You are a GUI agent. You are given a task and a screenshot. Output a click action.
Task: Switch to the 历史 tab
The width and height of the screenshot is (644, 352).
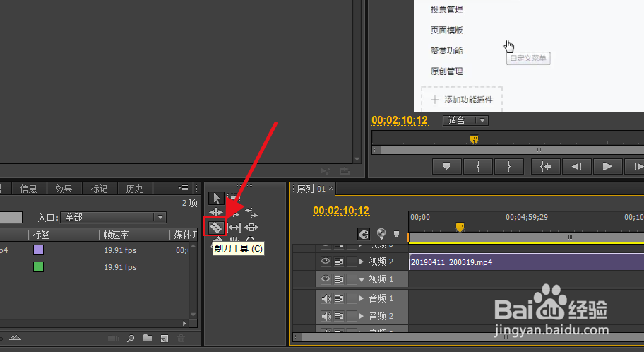coord(134,189)
